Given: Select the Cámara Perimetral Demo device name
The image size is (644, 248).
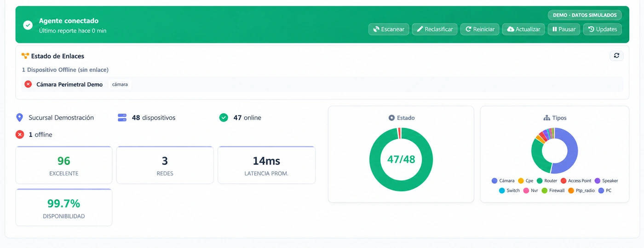Looking at the screenshot, I should click(69, 85).
